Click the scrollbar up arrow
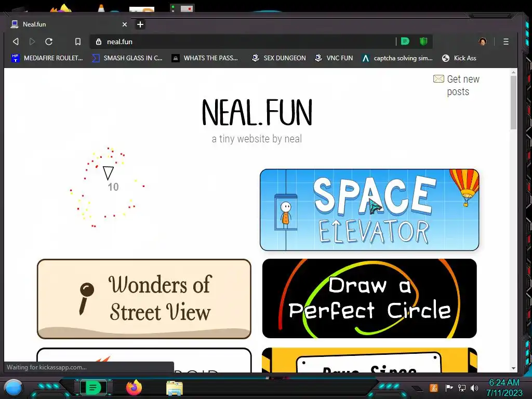The width and height of the screenshot is (532, 399). pos(513,72)
